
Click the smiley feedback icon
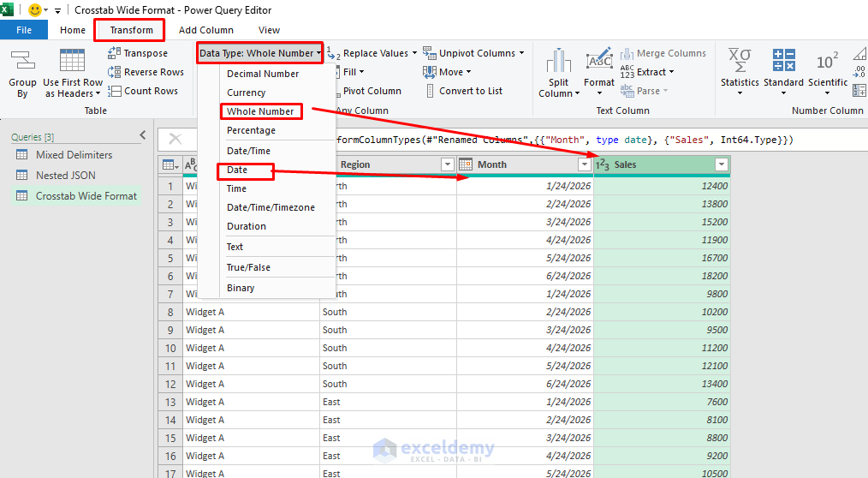[34, 10]
